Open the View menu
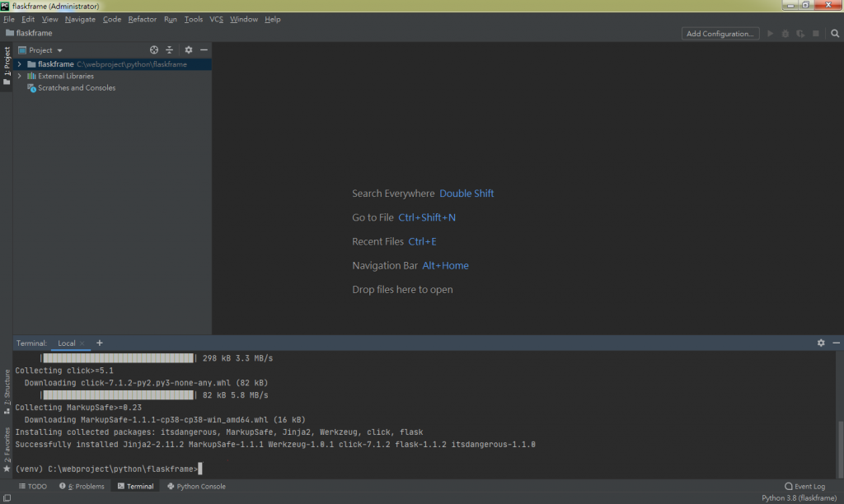This screenshot has width=844, height=504. [x=49, y=20]
